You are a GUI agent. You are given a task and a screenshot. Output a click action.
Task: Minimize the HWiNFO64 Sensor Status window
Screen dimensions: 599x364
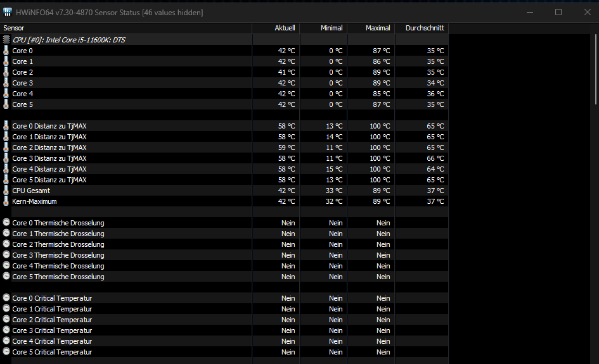pyautogui.click(x=529, y=12)
